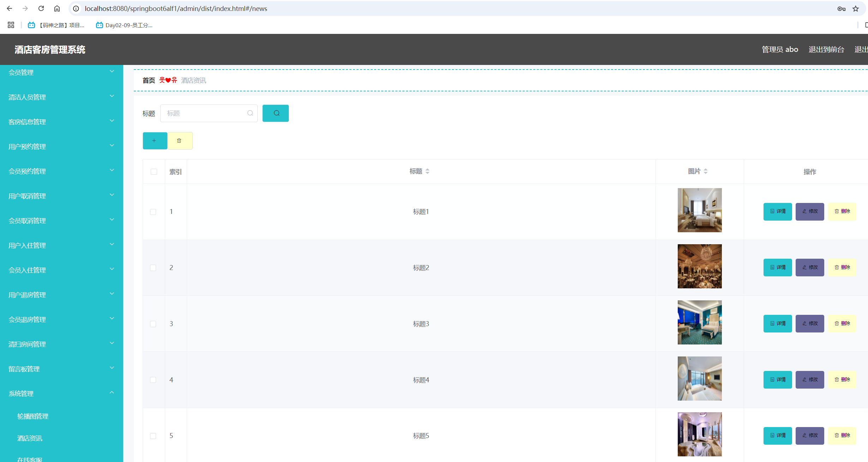Bookmark this page with the star icon
The image size is (868, 462).
[856, 9]
